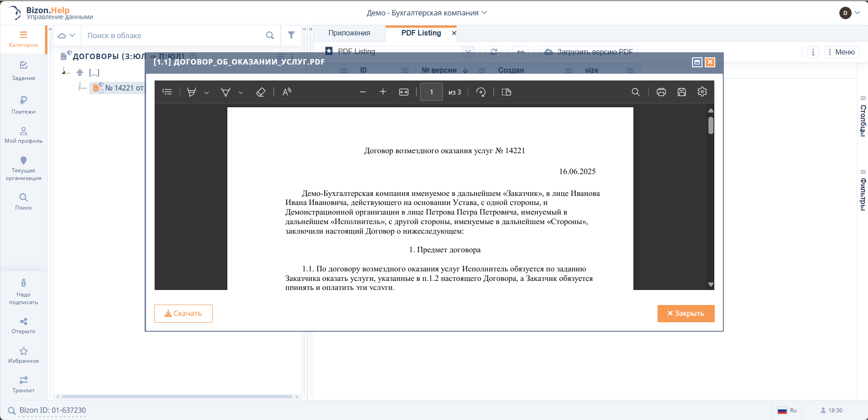
Task: Zoom in on the PDF page
Action: 383,92
